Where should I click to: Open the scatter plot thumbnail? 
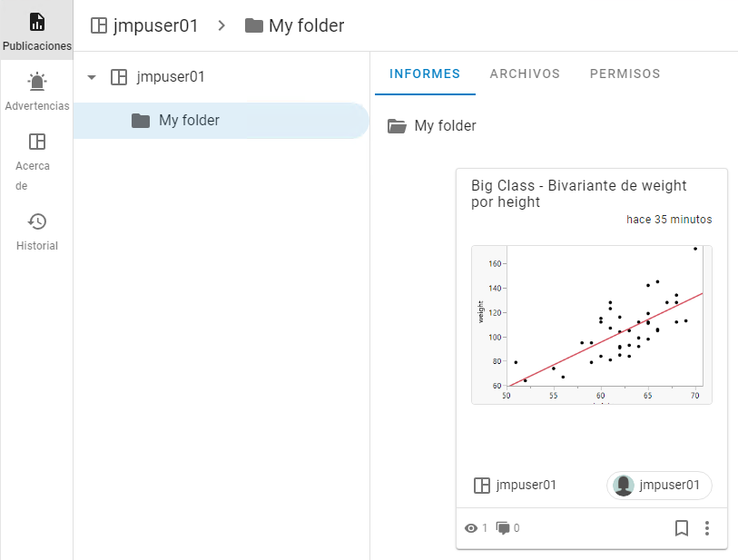[x=592, y=324]
